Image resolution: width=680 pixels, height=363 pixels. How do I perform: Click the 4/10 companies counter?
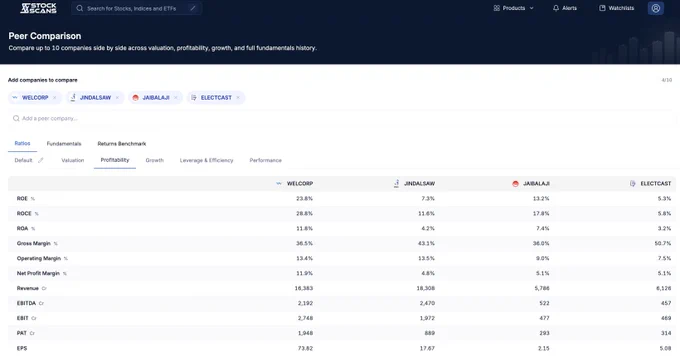[667, 80]
